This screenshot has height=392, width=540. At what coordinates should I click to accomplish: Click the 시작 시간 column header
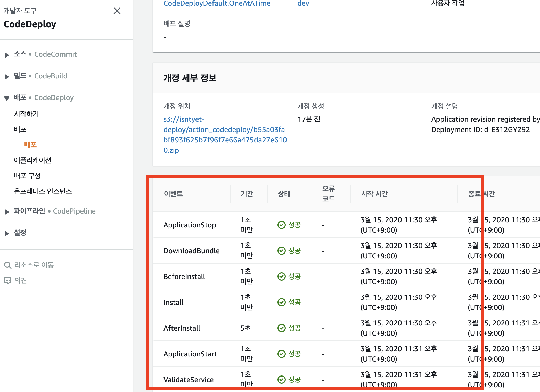point(374,194)
